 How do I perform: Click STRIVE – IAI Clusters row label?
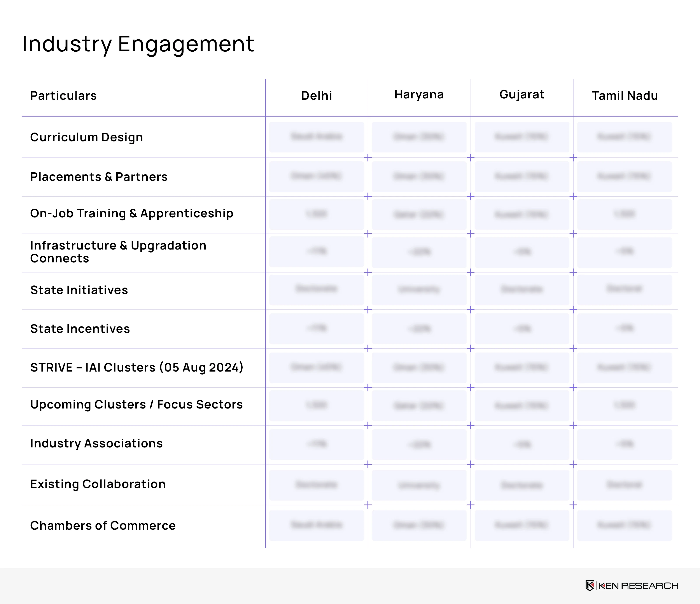[136, 368]
